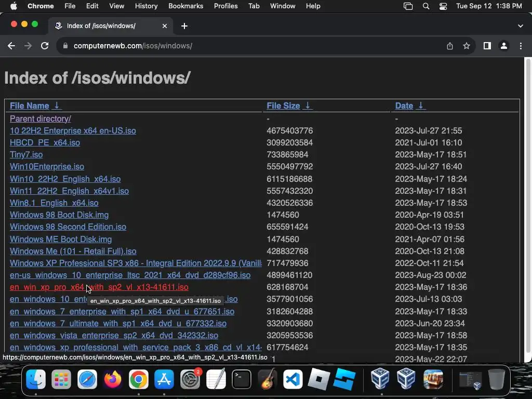Open Roblox Studio from the dock
Screen dimensions: 532x399
[x=344, y=379]
